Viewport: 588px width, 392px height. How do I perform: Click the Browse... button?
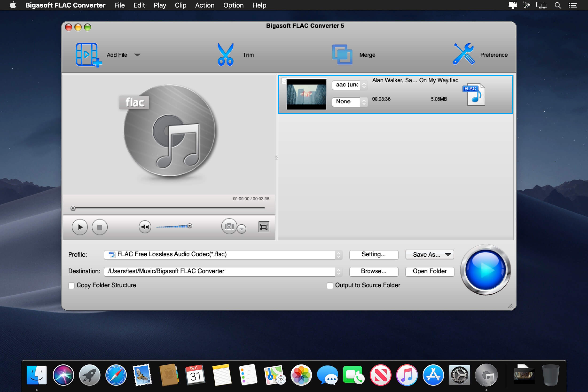tap(374, 271)
